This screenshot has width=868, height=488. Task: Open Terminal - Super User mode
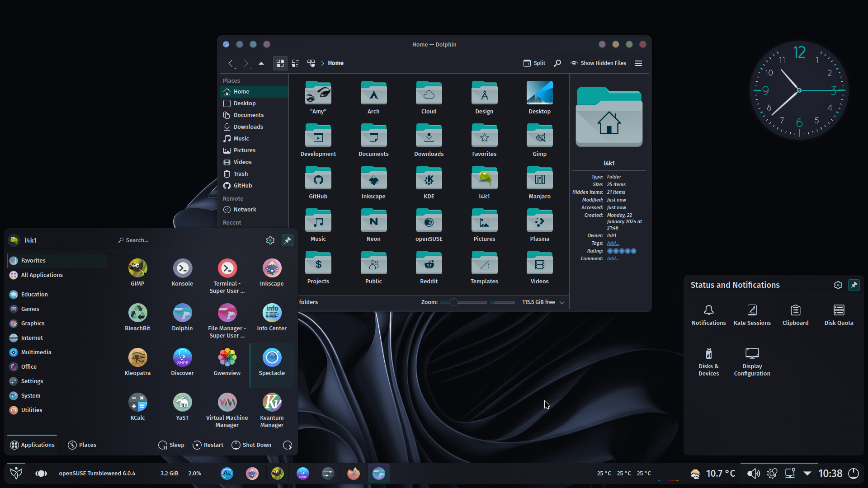pyautogui.click(x=227, y=276)
